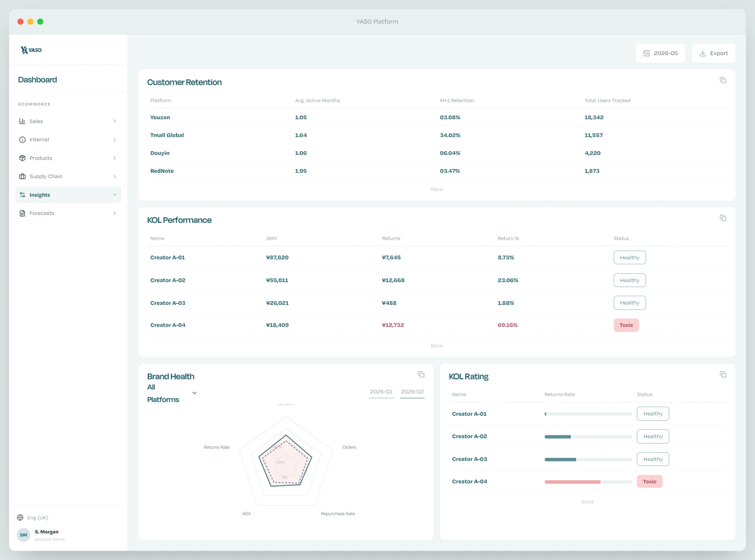The image size is (755, 560).
Task: Show More in KOL Performance
Action: click(436, 346)
